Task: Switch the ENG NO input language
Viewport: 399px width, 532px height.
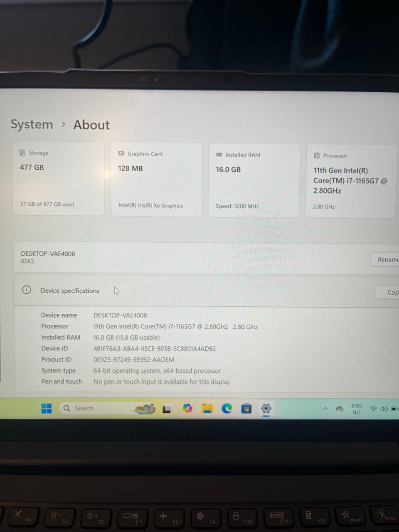Action: pos(357,409)
